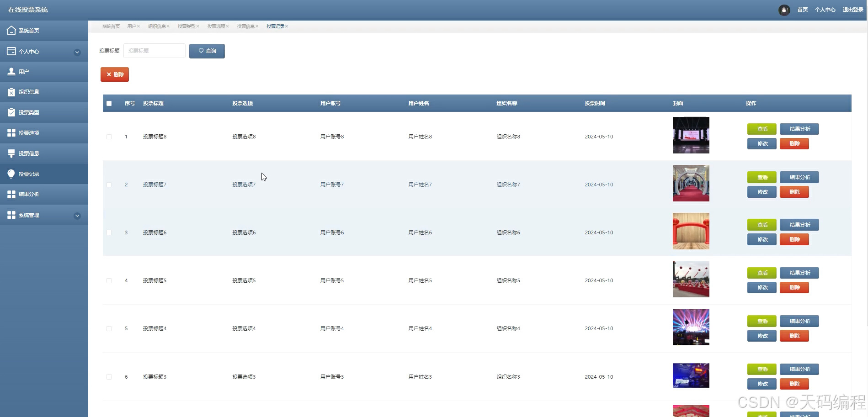Click the 个人中心 card icon in sidebar
The height and width of the screenshot is (417, 868).
(x=11, y=51)
